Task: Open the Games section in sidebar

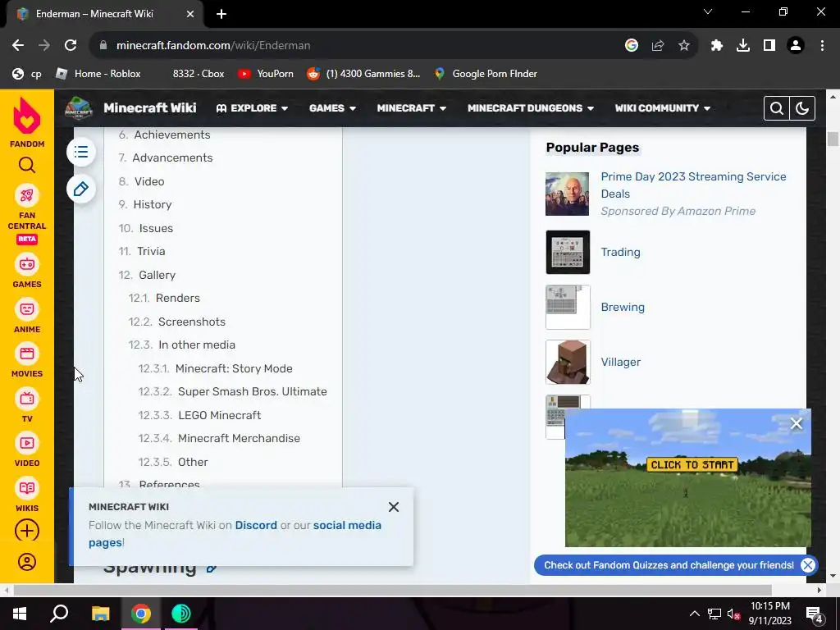Action: (x=27, y=272)
